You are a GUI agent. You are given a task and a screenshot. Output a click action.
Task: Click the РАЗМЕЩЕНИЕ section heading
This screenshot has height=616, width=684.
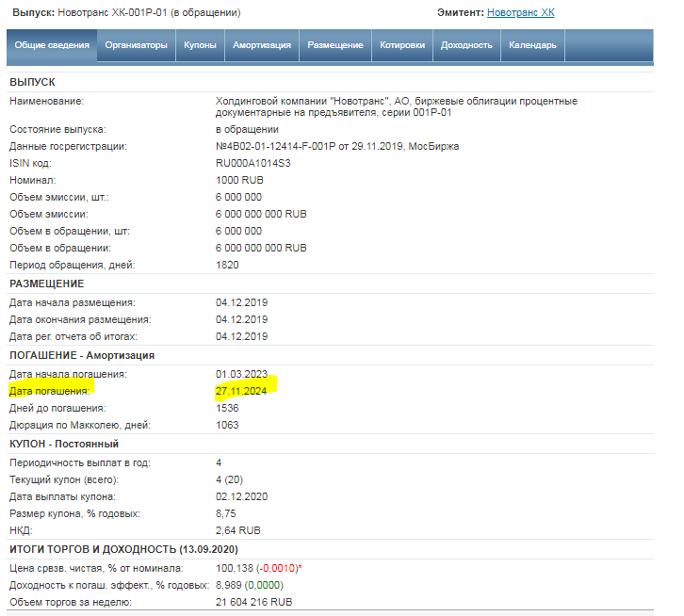pyautogui.click(x=47, y=284)
